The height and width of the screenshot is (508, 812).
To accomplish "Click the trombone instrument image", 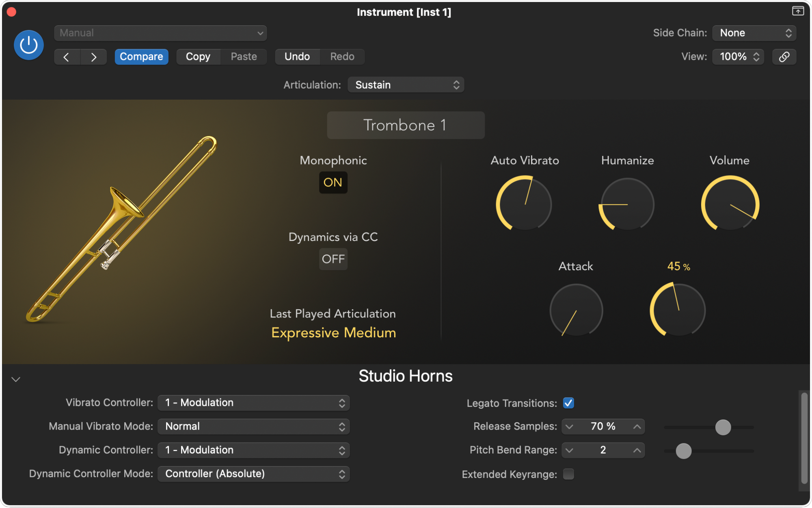I will 121,230.
